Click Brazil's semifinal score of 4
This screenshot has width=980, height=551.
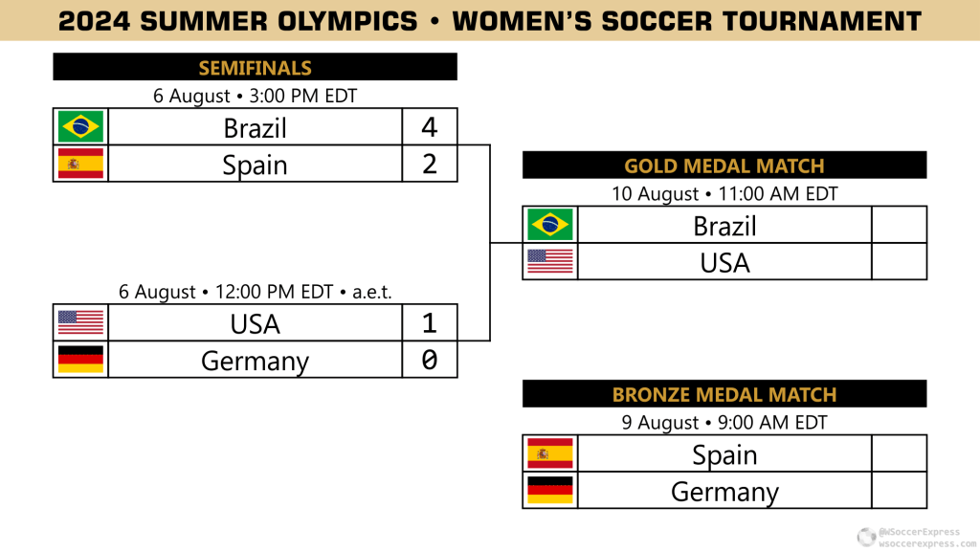[x=430, y=126]
